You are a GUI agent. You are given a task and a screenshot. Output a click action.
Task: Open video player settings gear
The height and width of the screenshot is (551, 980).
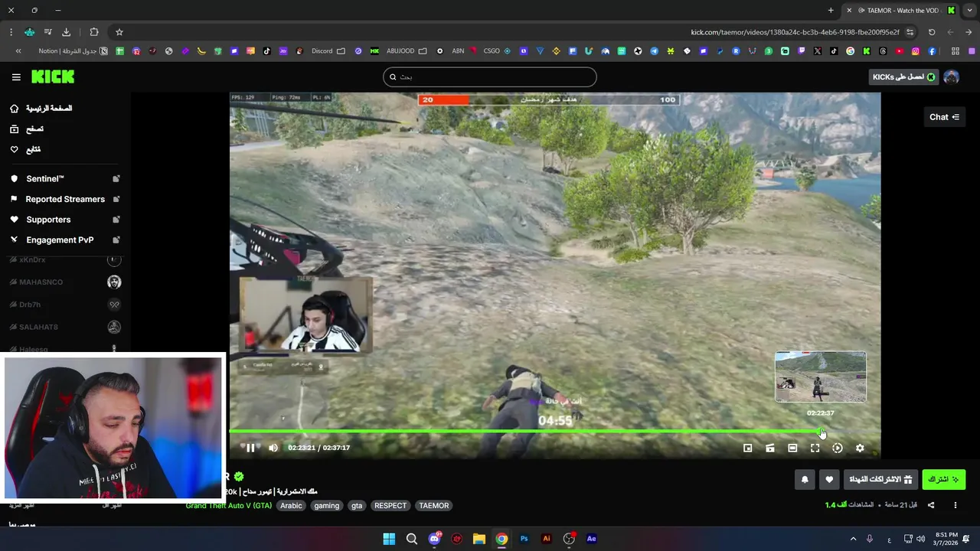[860, 448]
